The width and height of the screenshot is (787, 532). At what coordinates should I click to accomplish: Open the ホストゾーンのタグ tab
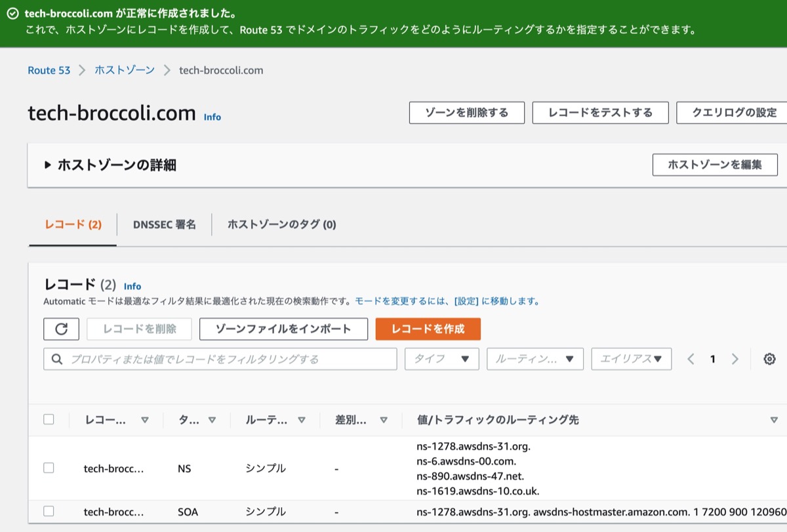coord(281,224)
